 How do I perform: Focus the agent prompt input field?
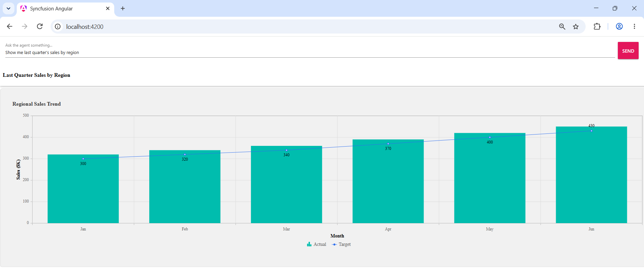click(x=310, y=53)
